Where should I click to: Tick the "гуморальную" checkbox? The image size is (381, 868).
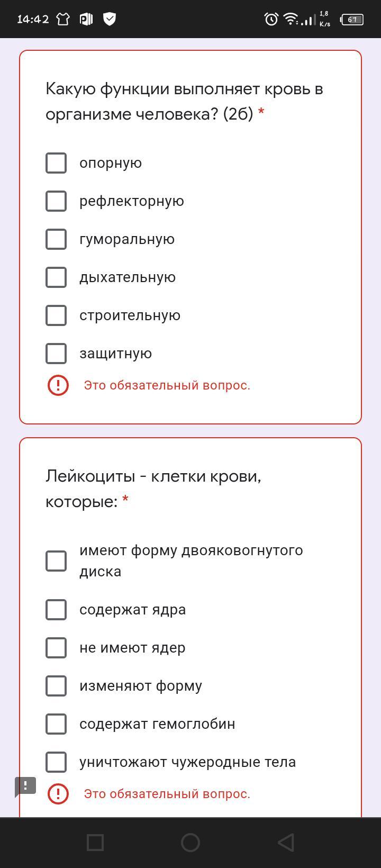coord(56,239)
